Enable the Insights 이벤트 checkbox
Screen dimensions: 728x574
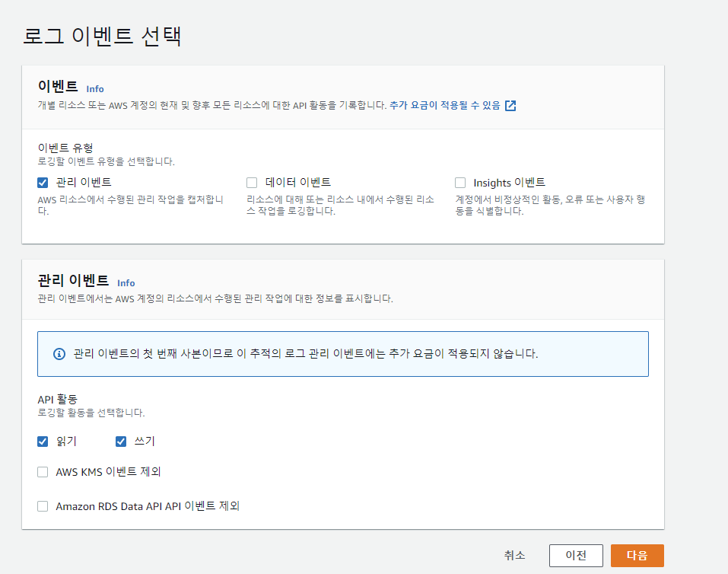coord(460,183)
